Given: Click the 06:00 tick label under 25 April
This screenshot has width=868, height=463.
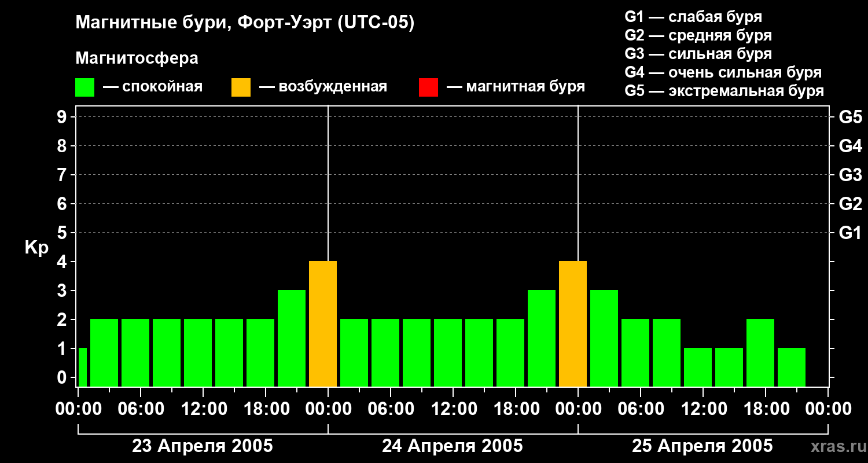Looking at the screenshot, I should [x=641, y=409].
